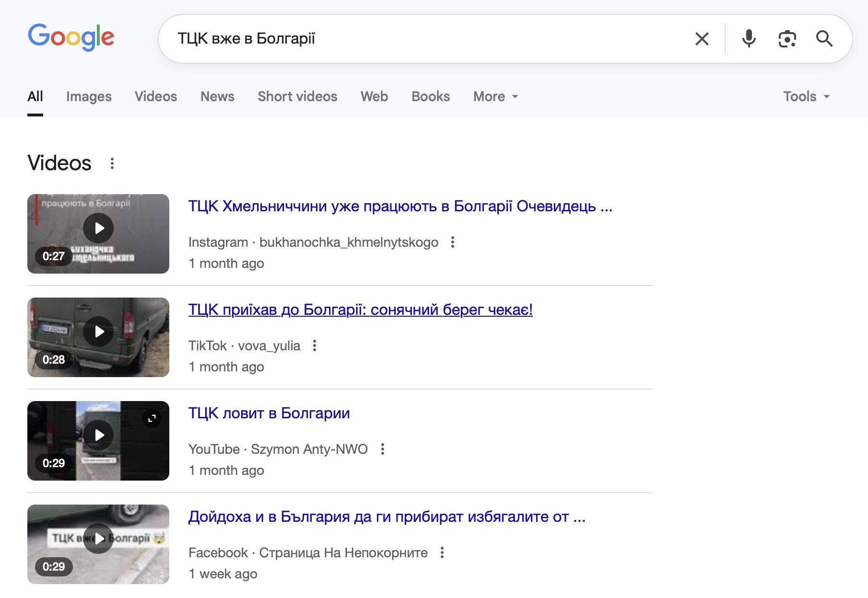Play the 0:29 Facebook video thumbnail
Screen dimensions: 868x598
tap(98, 539)
